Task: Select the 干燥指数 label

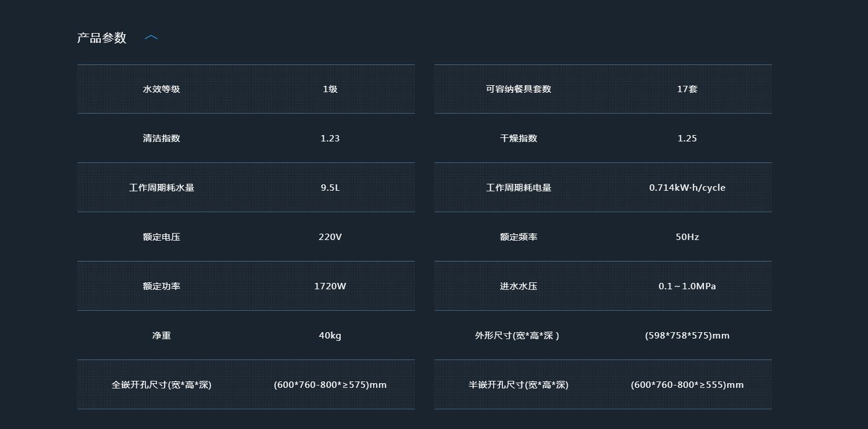Action: point(519,139)
